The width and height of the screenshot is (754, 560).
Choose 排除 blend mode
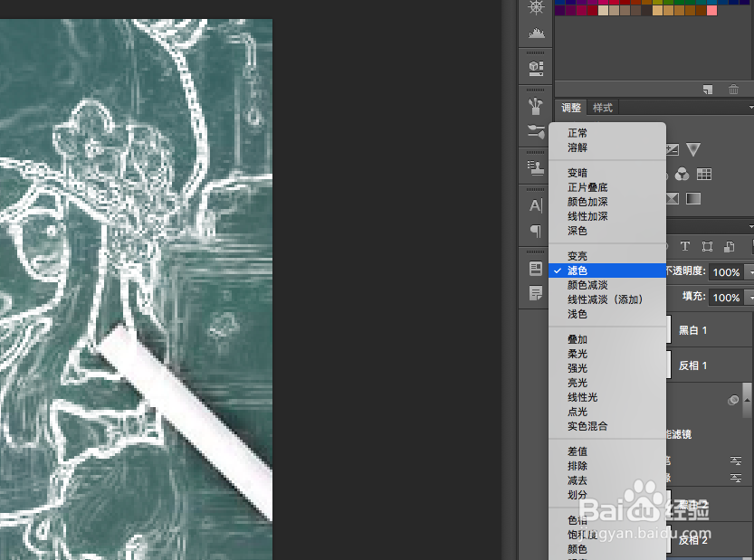(x=607, y=466)
